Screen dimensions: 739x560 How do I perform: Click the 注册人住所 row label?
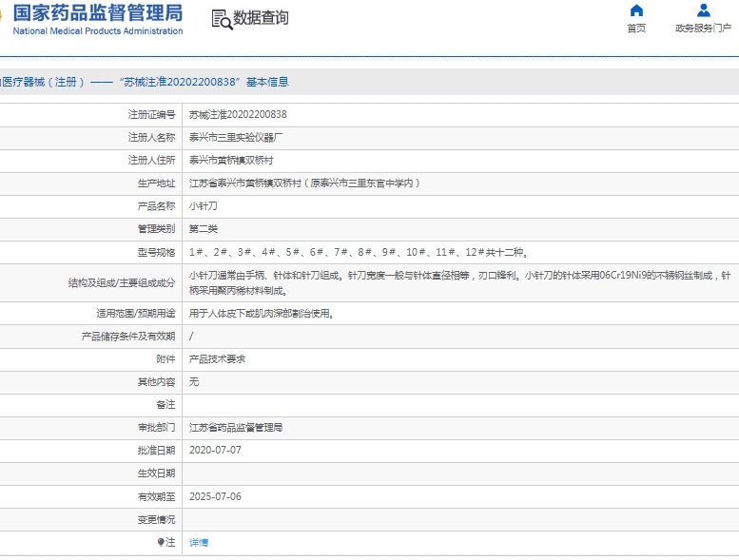(151, 160)
